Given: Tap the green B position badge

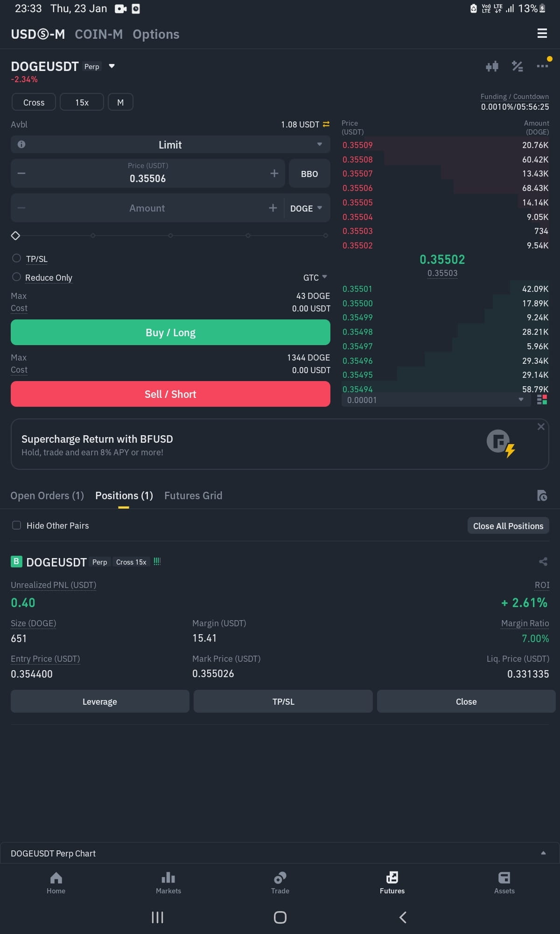Looking at the screenshot, I should pyautogui.click(x=16, y=561).
